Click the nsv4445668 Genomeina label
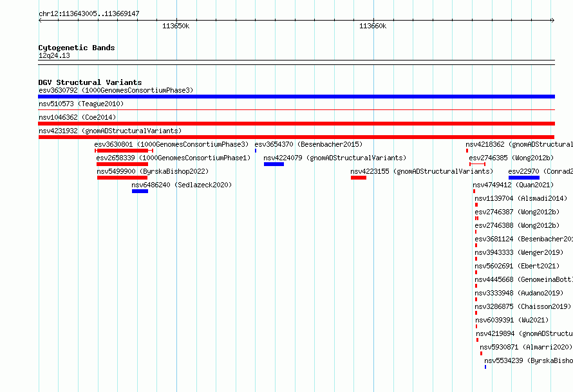Viewport: 573px width, 392px height. click(523, 279)
